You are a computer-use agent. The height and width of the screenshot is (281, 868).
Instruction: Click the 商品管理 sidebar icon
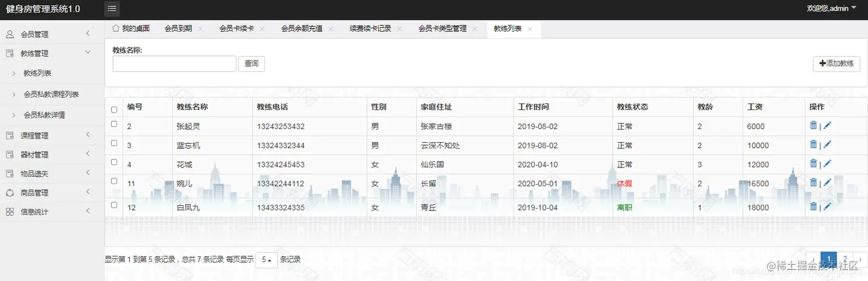(x=10, y=193)
